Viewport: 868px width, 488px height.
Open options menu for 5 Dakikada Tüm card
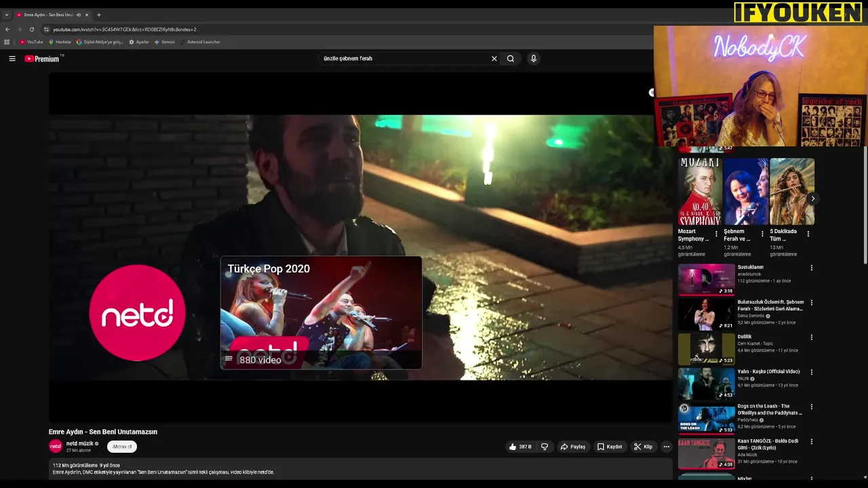pyautogui.click(x=808, y=234)
